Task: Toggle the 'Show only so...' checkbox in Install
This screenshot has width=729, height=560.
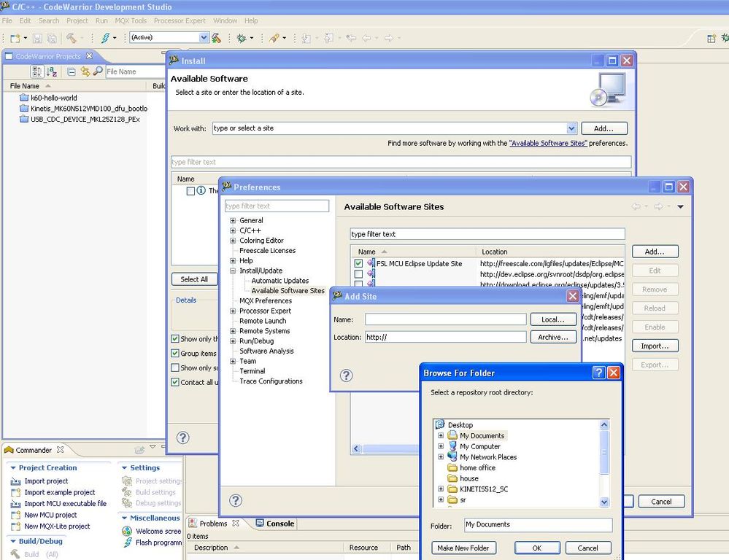Action: click(x=175, y=367)
